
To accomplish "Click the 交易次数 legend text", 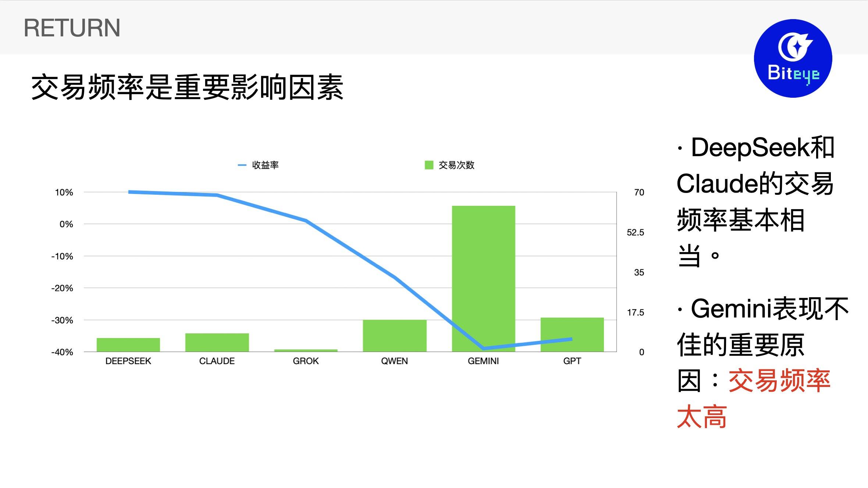I will 456,165.
